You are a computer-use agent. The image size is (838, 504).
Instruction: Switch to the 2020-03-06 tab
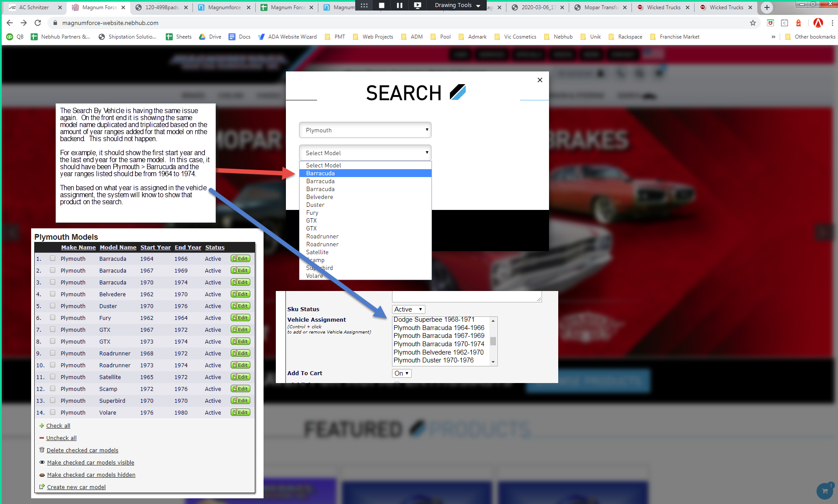(538, 7)
